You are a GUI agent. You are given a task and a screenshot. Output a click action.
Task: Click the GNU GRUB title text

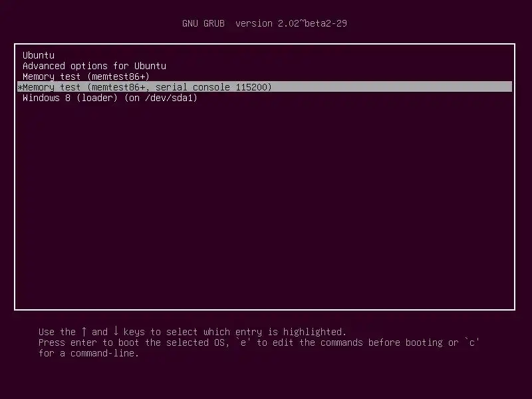coord(203,23)
